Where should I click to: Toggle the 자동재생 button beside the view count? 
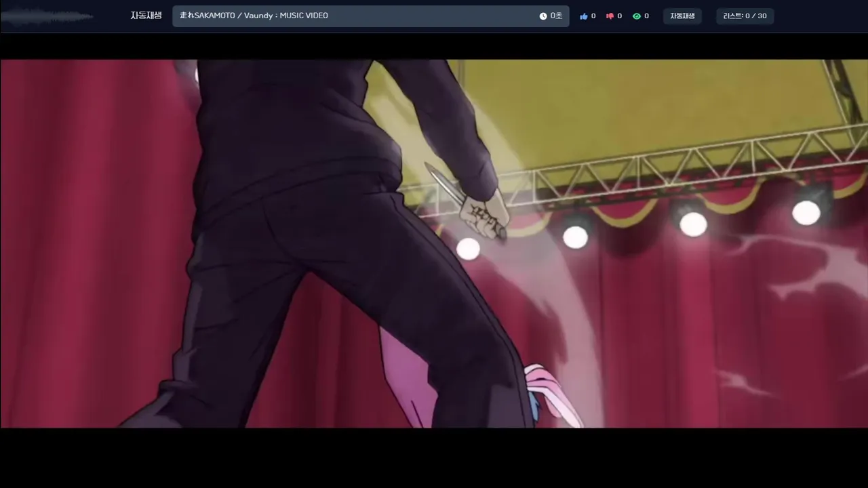pos(682,16)
